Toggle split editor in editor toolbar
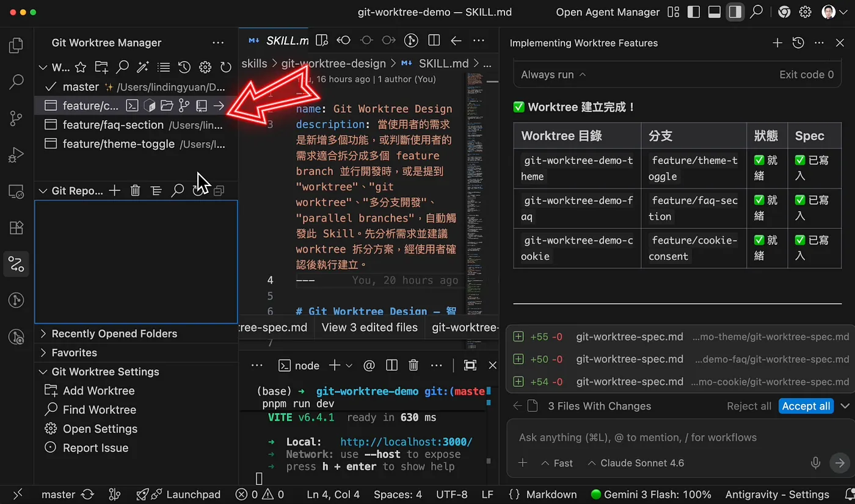Screen dimensions: 855x504 click(434, 41)
